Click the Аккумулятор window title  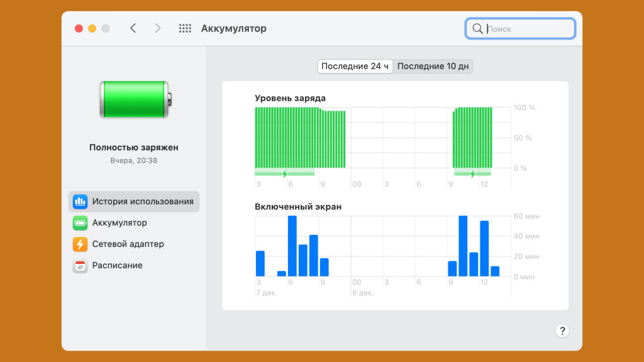coord(234,28)
